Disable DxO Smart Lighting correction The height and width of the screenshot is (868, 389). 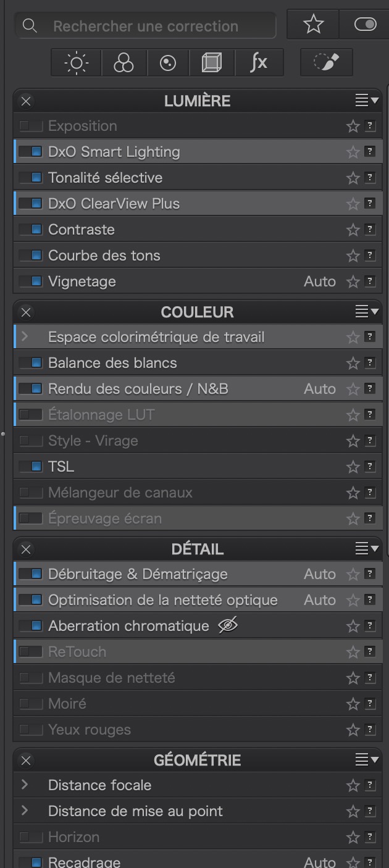pyautogui.click(x=30, y=152)
